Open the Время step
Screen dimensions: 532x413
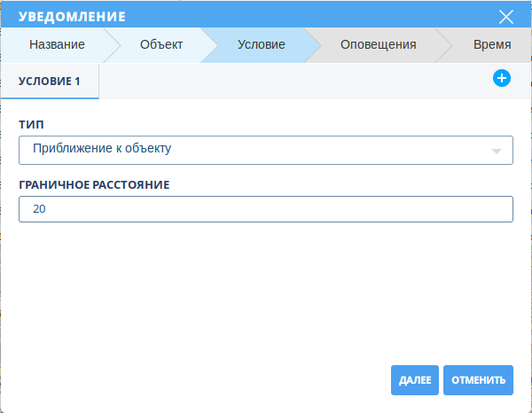[491, 44]
